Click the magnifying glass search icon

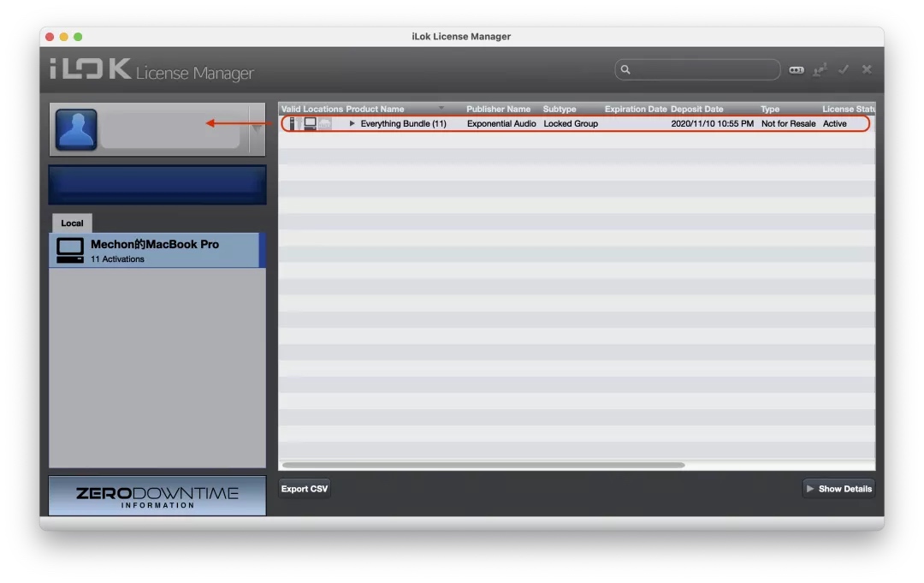(625, 69)
